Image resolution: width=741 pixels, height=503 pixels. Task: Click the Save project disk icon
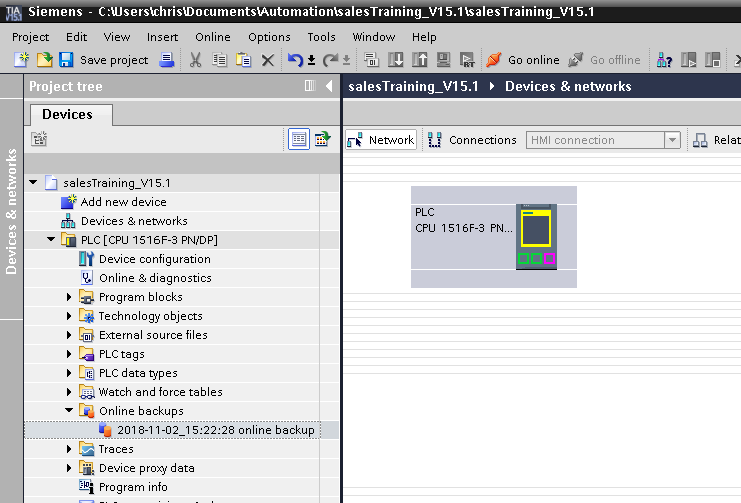pyautogui.click(x=66, y=60)
